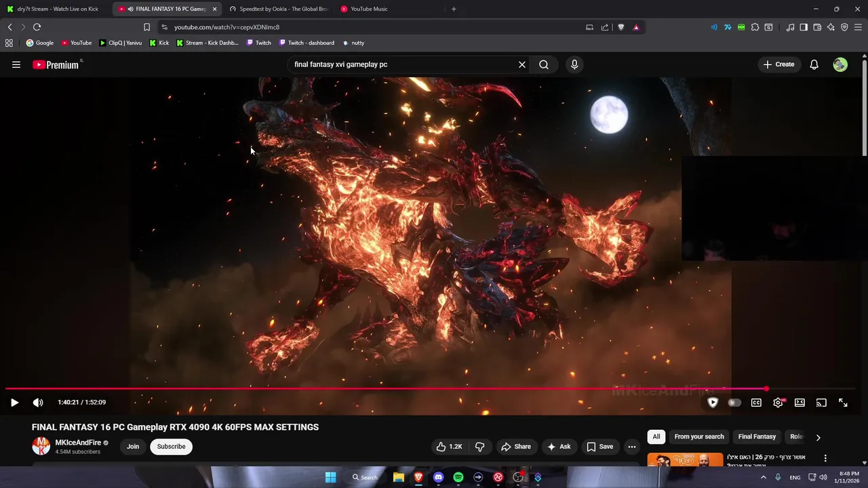This screenshot has height=488, width=868.
Task: Open the account avatar menu
Action: 840,64
